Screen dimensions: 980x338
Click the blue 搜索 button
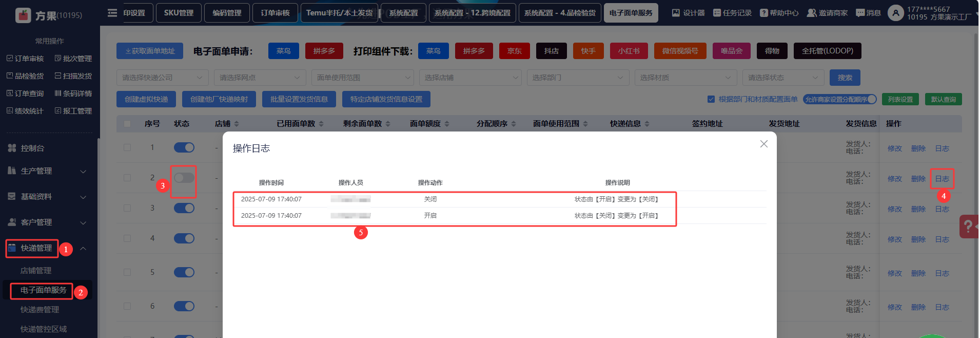845,78
